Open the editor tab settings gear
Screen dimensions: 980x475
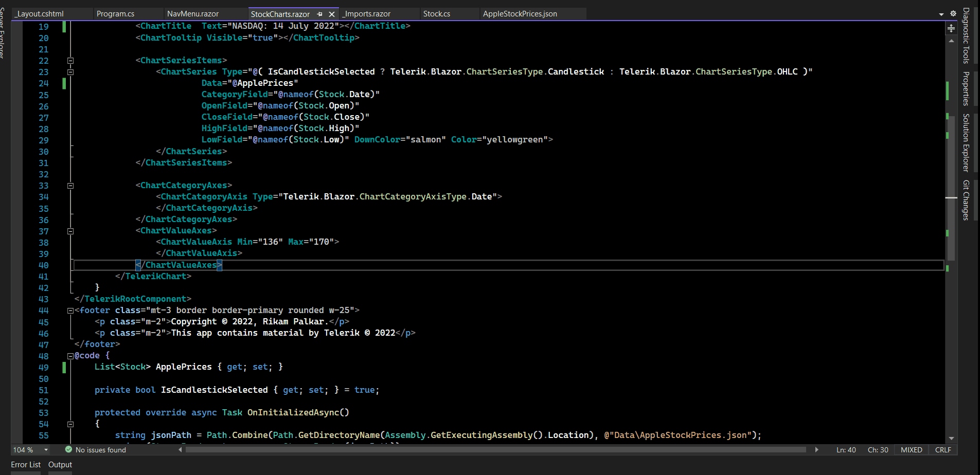[x=953, y=14]
